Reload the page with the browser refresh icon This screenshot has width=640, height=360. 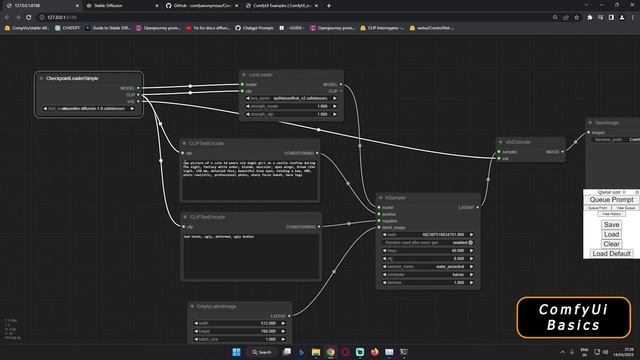pyautogui.click(x=29, y=18)
